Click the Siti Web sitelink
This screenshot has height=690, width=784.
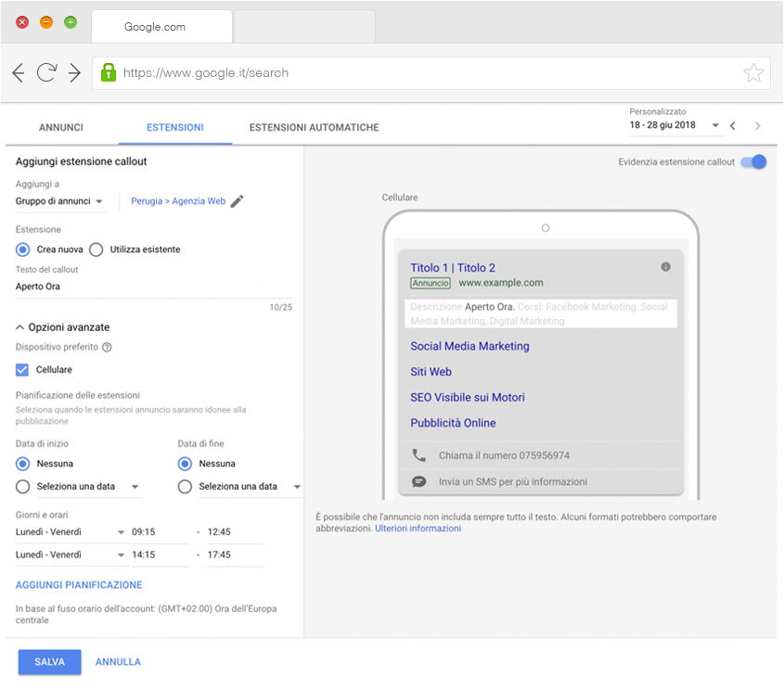click(431, 372)
